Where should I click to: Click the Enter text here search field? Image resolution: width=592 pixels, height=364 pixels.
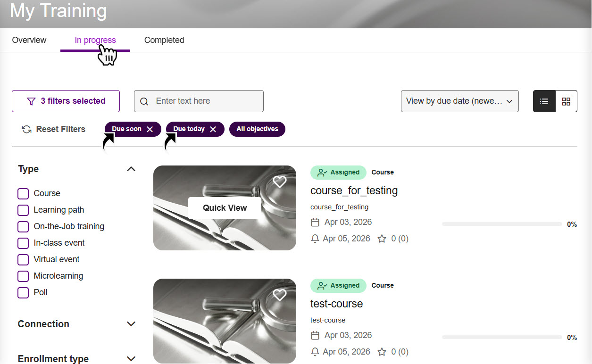pyautogui.click(x=205, y=101)
